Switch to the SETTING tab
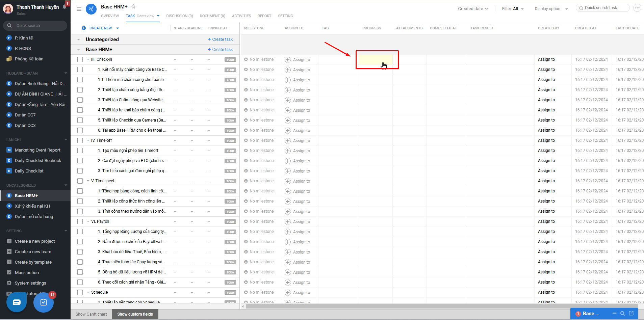Screen dimensions: 644x320 285,16
